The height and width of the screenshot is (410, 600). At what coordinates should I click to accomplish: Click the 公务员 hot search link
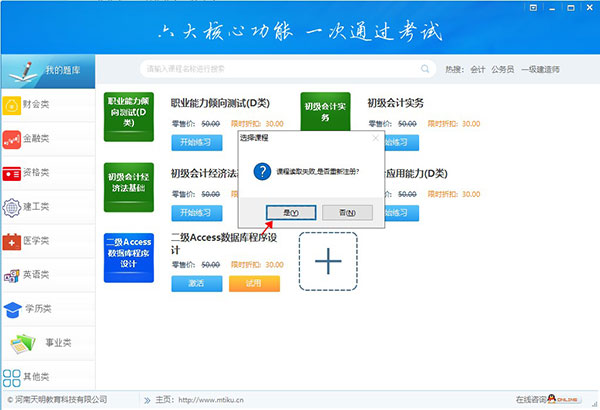501,70
